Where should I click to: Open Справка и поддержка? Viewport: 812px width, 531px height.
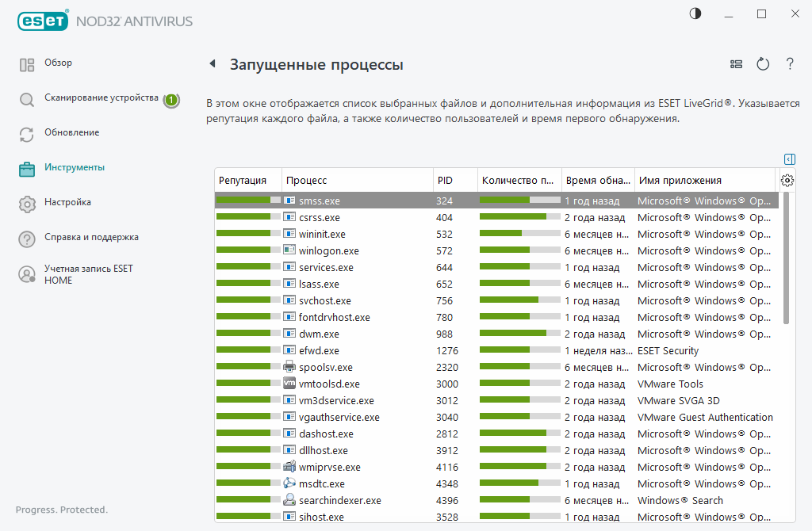pyautogui.click(x=91, y=237)
